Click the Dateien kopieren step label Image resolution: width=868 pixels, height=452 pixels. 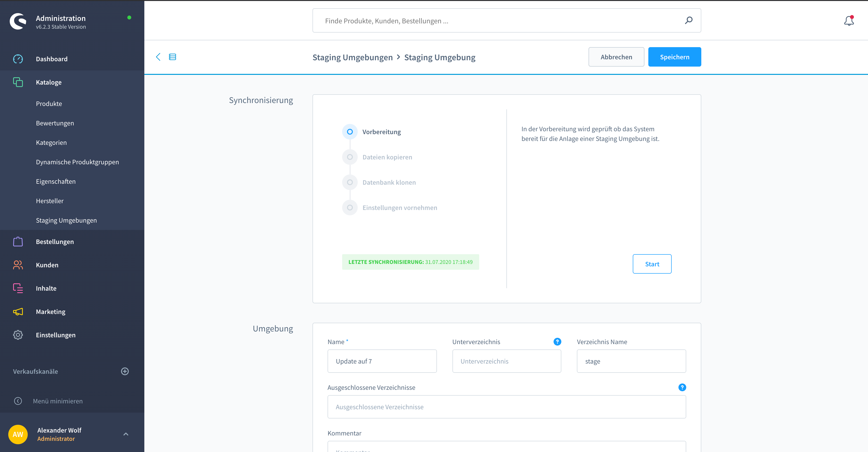[387, 157]
